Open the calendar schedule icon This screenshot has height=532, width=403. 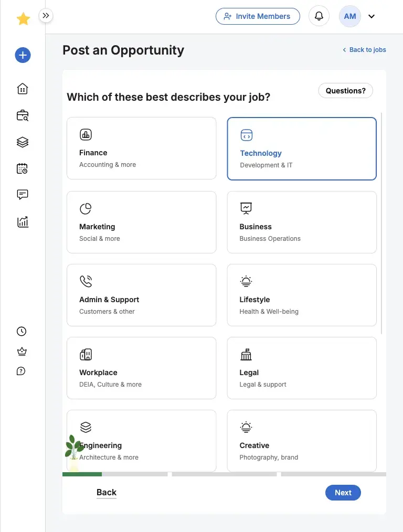(x=23, y=168)
